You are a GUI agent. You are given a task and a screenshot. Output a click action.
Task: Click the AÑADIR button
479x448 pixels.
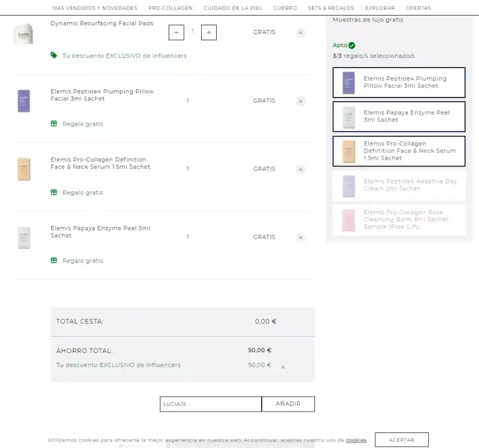pyautogui.click(x=288, y=404)
